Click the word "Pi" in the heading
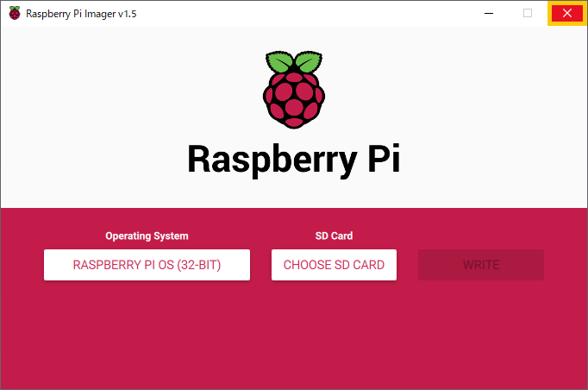 tap(378, 160)
